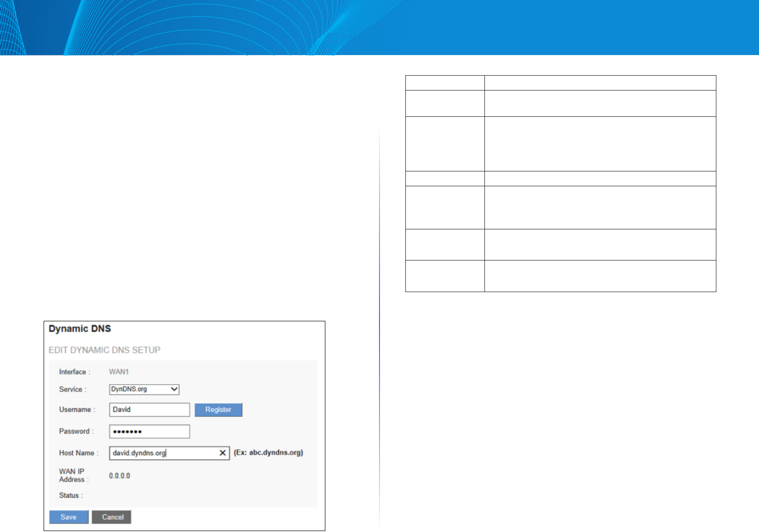Save the Dynamic DNS settings

click(x=69, y=517)
